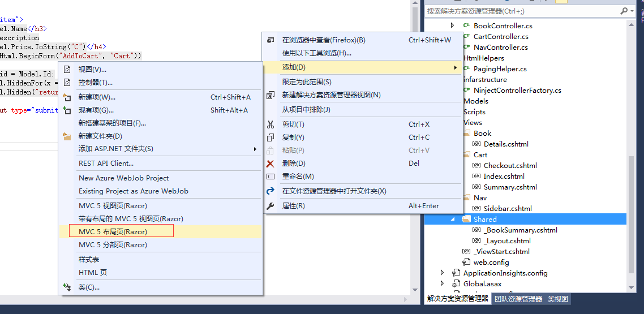644x314 pixels.
Task: Click the 重命名(M) rename icon
Action: pyautogui.click(x=271, y=177)
